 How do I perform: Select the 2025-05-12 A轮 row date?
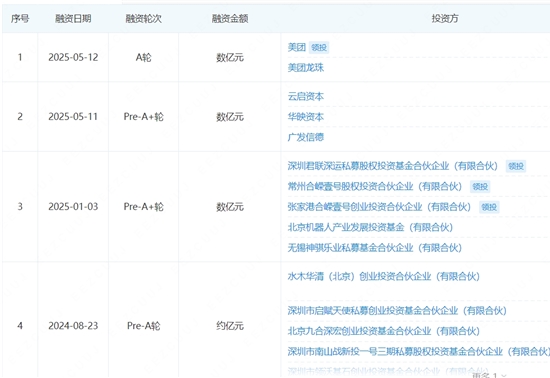coord(73,57)
